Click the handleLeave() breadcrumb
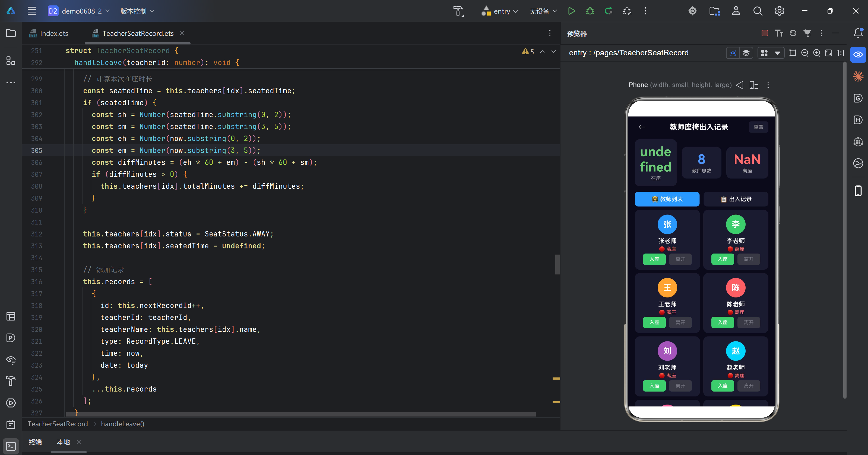 (123, 424)
